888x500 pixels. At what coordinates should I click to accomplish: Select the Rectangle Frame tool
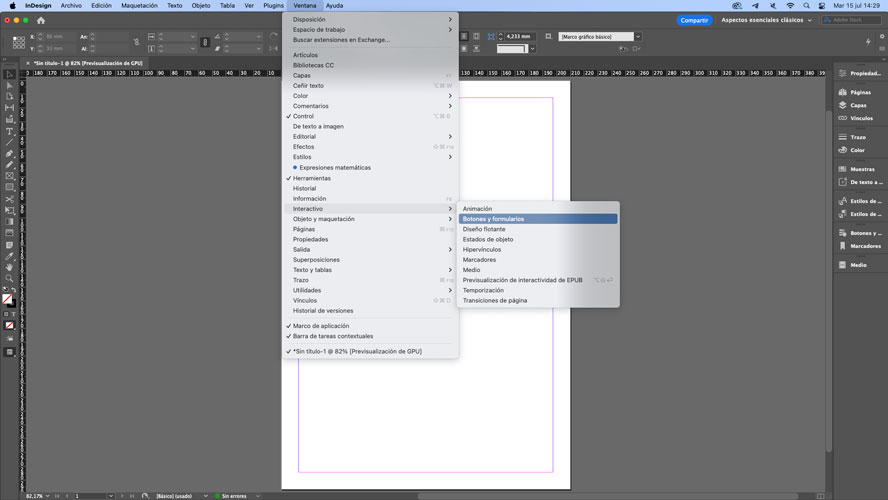tap(9, 176)
